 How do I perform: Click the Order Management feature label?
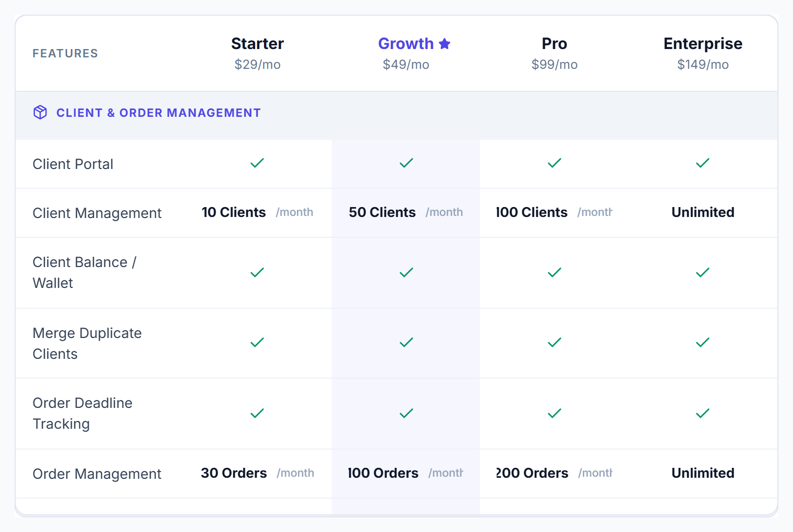pyautogui.click(x=97, y=474)
